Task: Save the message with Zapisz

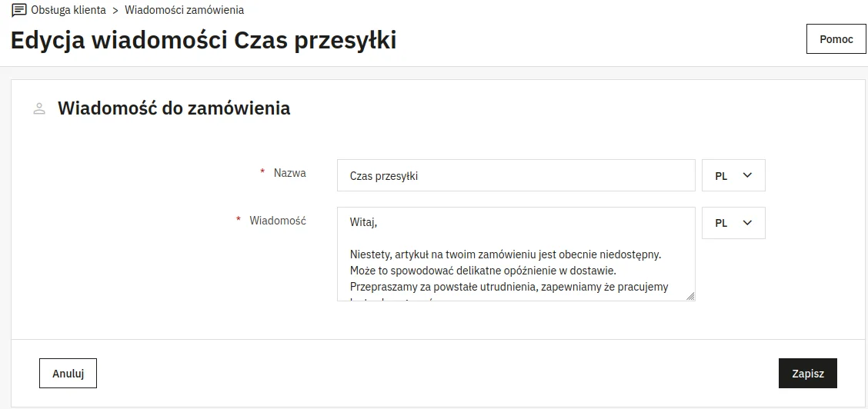Action: (x=808, y=374)
